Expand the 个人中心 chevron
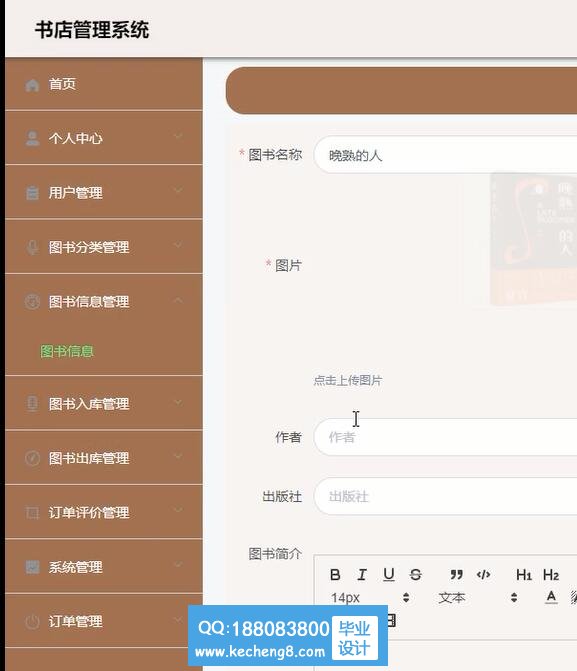 click(x=178, y=136)
